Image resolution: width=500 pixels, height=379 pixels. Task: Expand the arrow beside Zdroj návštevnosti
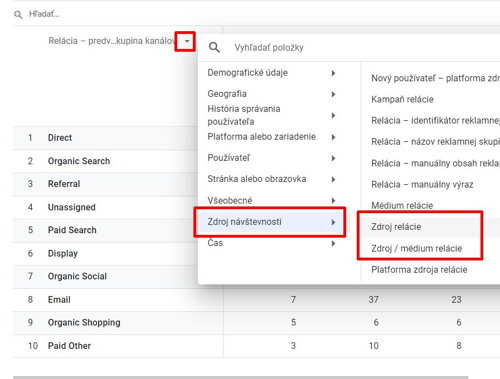[333, 222]
